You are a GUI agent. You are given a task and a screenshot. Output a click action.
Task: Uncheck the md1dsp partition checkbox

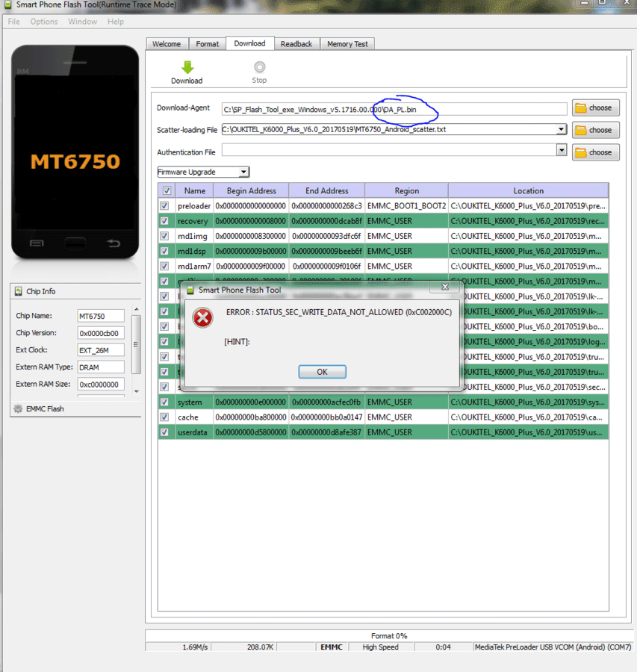point(164,251)
